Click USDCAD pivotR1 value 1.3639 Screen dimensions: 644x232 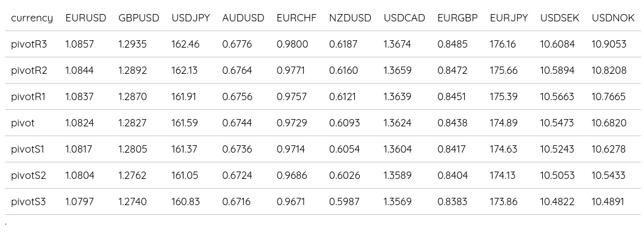(397, 96)
